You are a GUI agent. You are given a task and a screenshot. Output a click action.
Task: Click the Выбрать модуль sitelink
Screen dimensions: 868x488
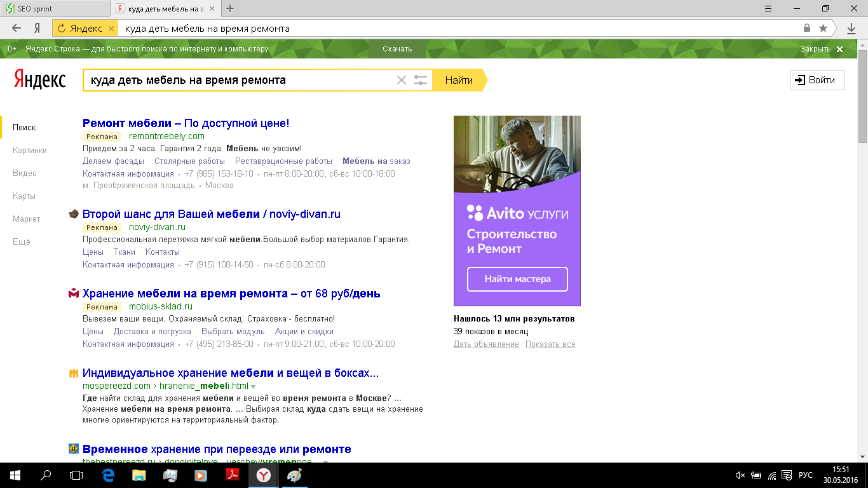click(233, 331)
